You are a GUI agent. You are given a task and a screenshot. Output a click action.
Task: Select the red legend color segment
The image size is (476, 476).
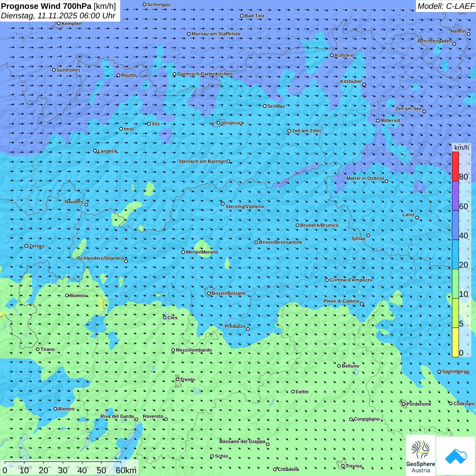[455, 166]
